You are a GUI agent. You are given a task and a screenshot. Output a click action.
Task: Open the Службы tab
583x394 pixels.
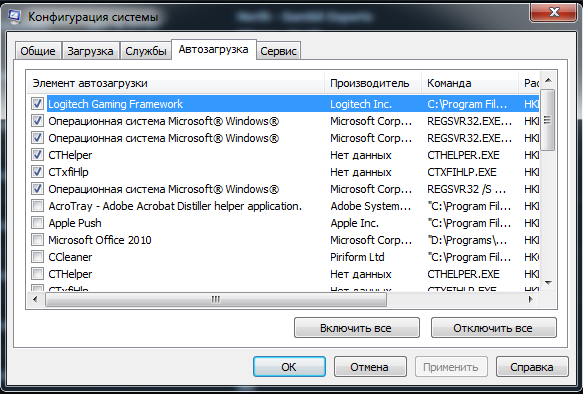click(x=146, y=51)
